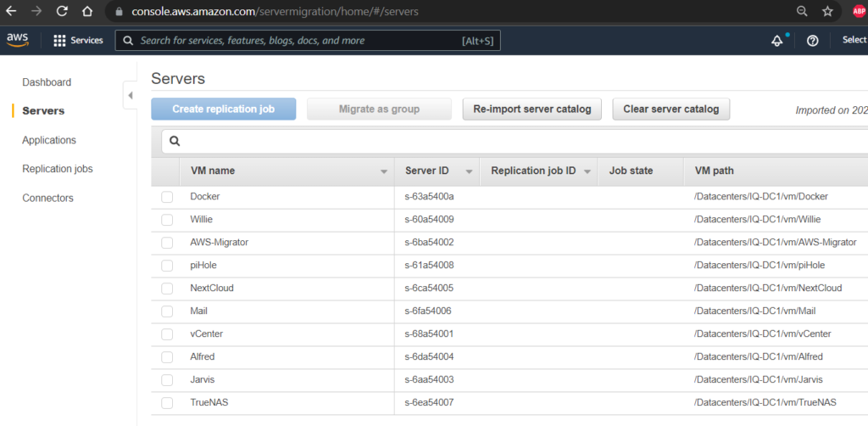Click the server filter search box

[x=515, y=141]
